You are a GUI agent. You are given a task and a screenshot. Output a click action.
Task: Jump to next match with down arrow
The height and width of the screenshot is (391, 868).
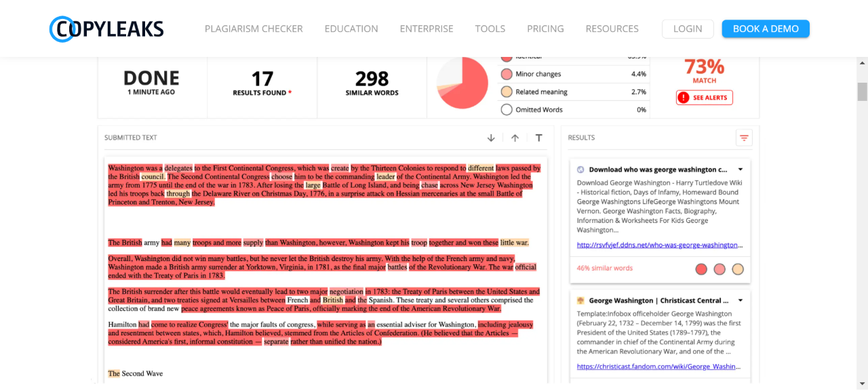(491, 138)
